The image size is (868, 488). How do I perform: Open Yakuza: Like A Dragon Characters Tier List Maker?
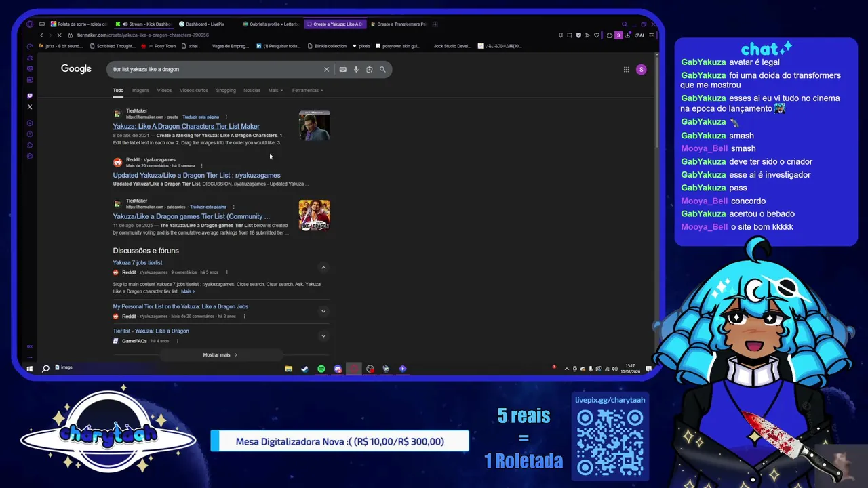pyautogui.click(x=186, y=126)
